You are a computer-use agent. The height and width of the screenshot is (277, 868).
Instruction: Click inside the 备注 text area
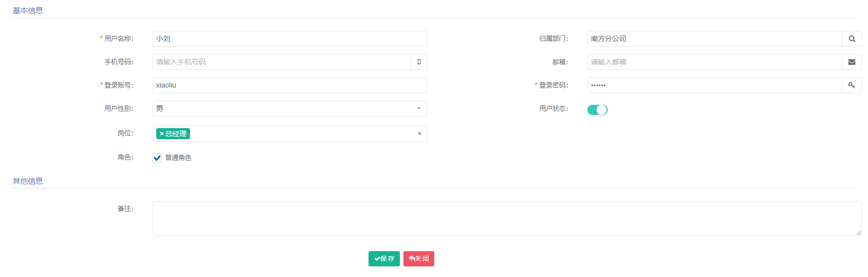click(x=506, y=219)
